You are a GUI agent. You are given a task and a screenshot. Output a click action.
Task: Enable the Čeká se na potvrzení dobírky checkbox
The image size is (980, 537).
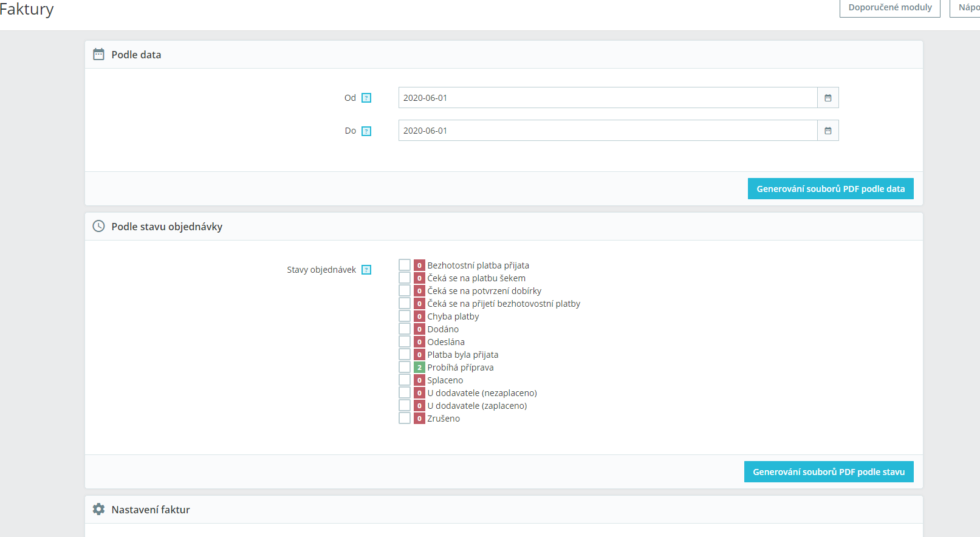(x=405, y=290)
